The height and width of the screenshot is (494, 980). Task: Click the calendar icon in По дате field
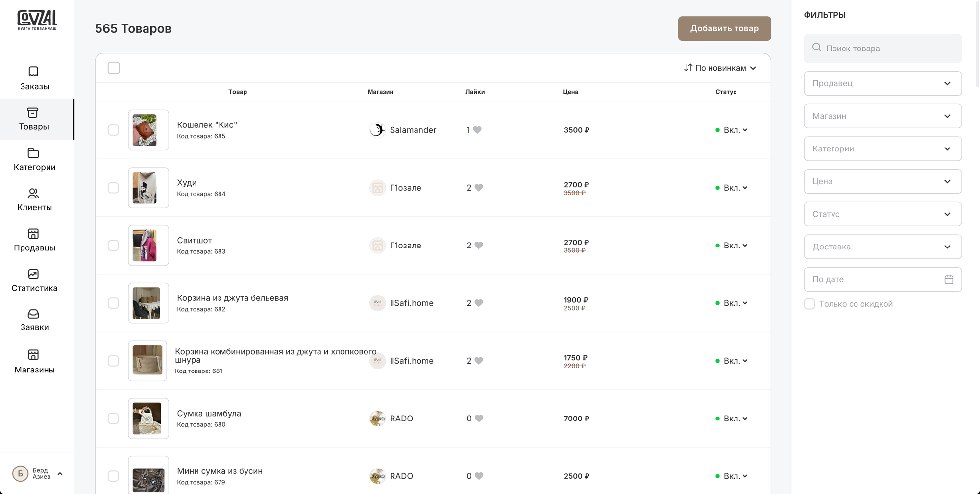coord(949,279)
